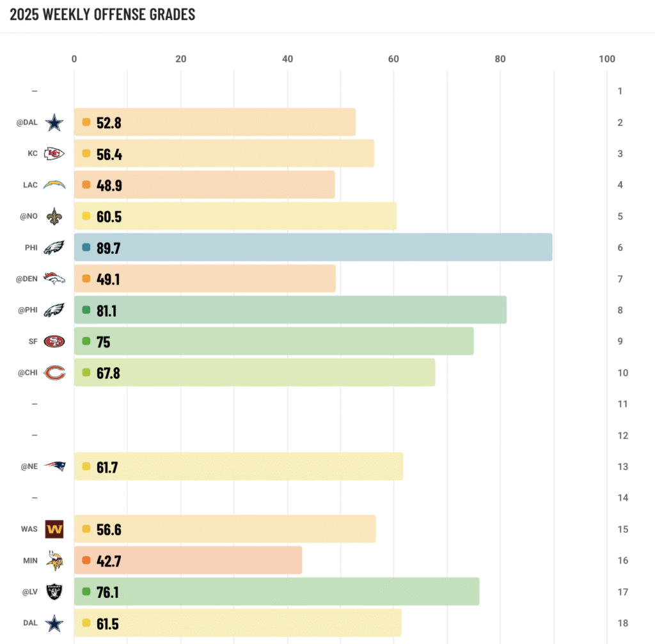The image size is (655, 644).
Task: Select the Denver Broncos horse logo
Action: pos(54,279)
